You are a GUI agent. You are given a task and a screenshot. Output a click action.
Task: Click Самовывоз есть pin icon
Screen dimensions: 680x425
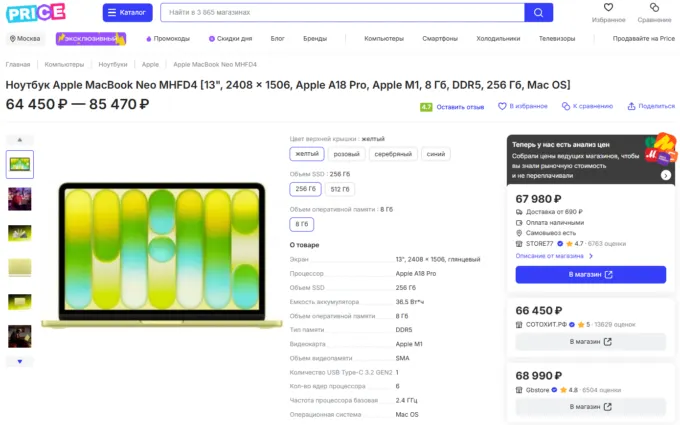click(x=519, y=233)
